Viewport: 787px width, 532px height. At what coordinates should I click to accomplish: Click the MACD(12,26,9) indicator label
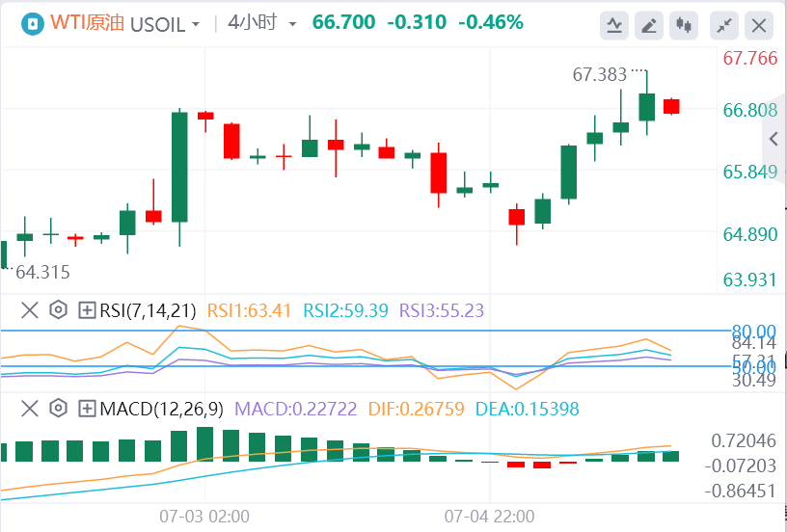click(x=161, y=409)
